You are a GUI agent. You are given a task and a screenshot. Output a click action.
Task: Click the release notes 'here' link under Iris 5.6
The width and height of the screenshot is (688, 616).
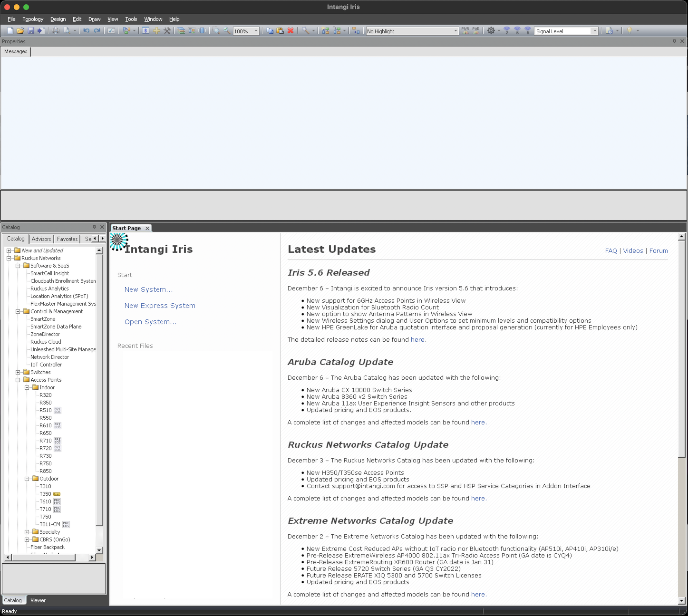(417, 340)
